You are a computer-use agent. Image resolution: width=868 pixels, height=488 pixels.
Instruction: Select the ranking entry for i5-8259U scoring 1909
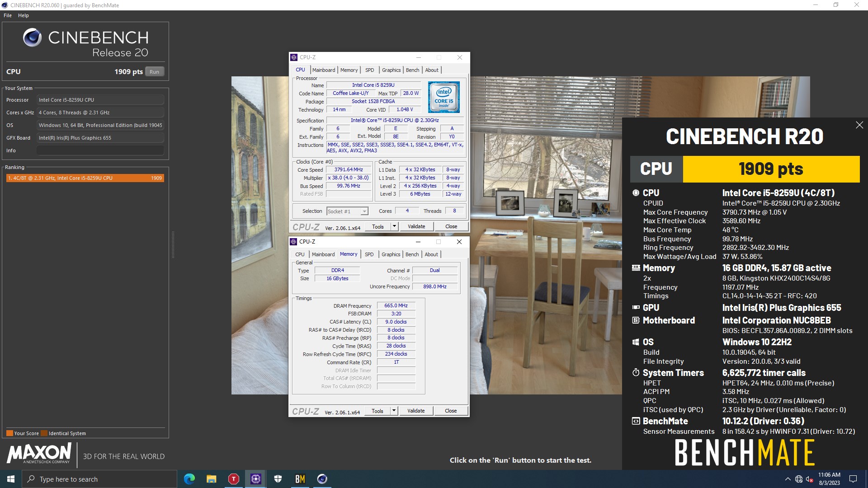pos(85,178)
